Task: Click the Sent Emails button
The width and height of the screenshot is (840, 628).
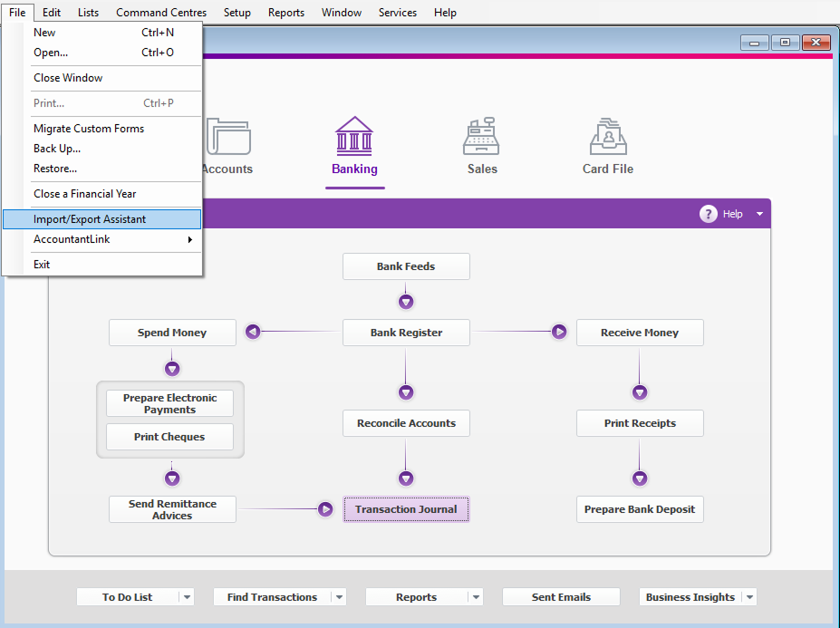Action: [x=561, y=597]
